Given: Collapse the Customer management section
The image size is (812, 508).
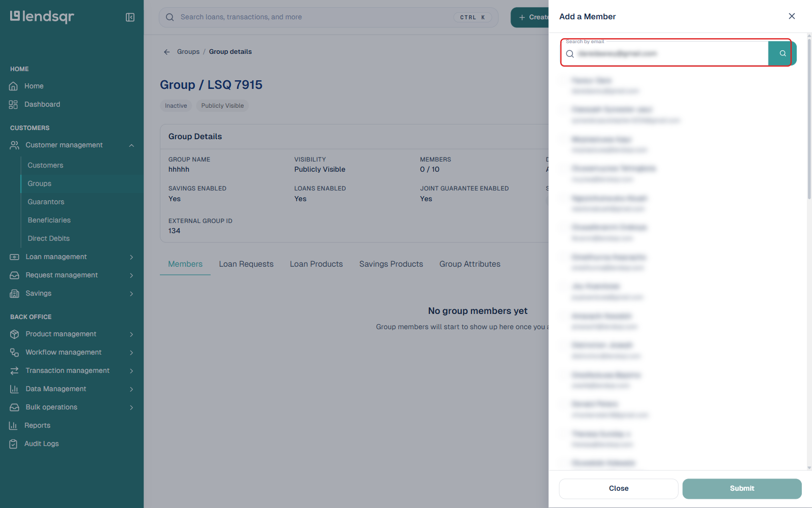Looking at the screenshot, I should point(131,145).
